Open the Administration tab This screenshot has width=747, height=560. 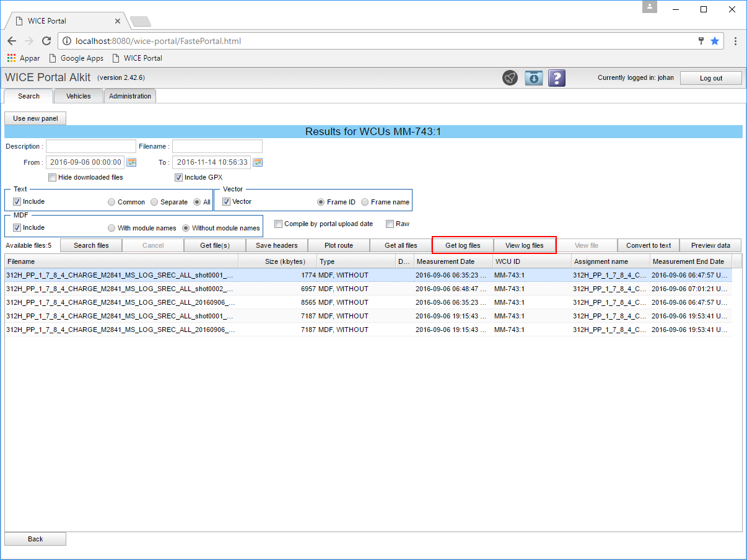(130, 96)
